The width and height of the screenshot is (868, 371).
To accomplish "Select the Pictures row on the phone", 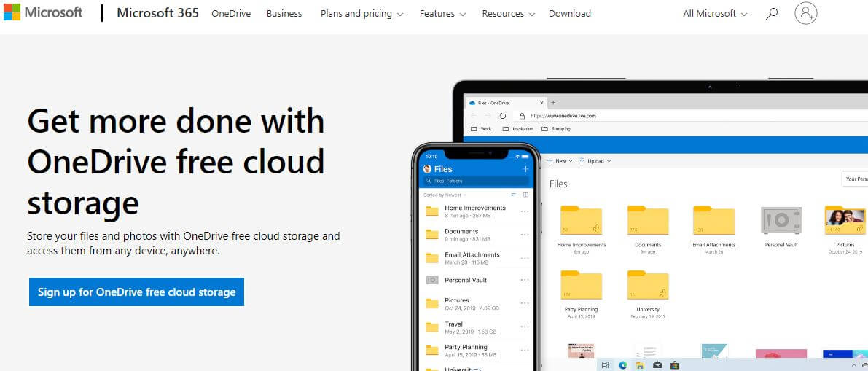I will [x=477, y=304].
